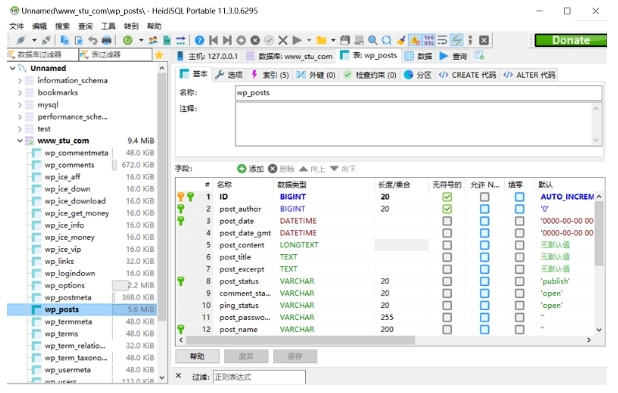
Task: Click the cancel editing X icon
Action: coord(283,40)
